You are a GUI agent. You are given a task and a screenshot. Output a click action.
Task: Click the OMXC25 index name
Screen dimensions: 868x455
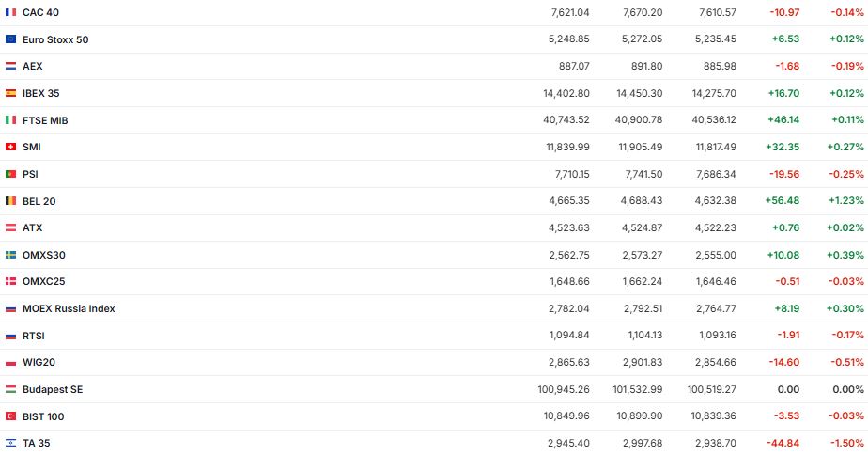coord(43,281)
